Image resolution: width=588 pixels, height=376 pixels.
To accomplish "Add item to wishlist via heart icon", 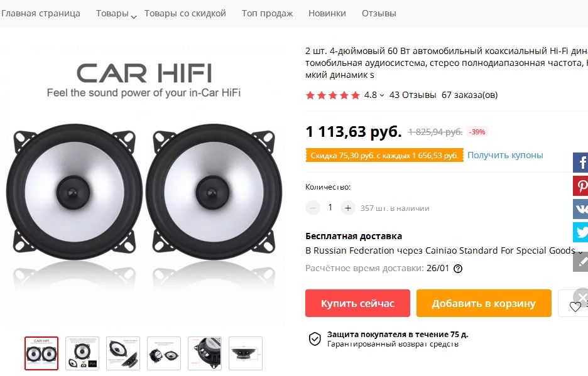I will point(575,307).
